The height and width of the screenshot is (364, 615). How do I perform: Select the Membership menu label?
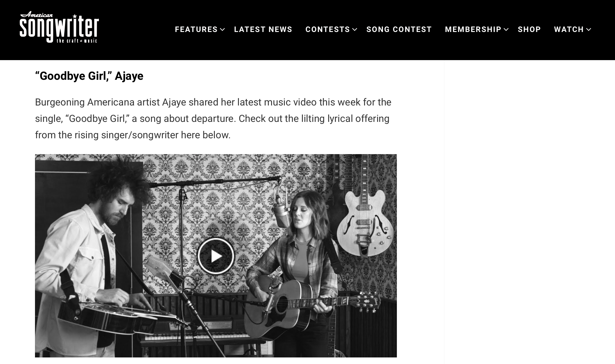(473, 30)
